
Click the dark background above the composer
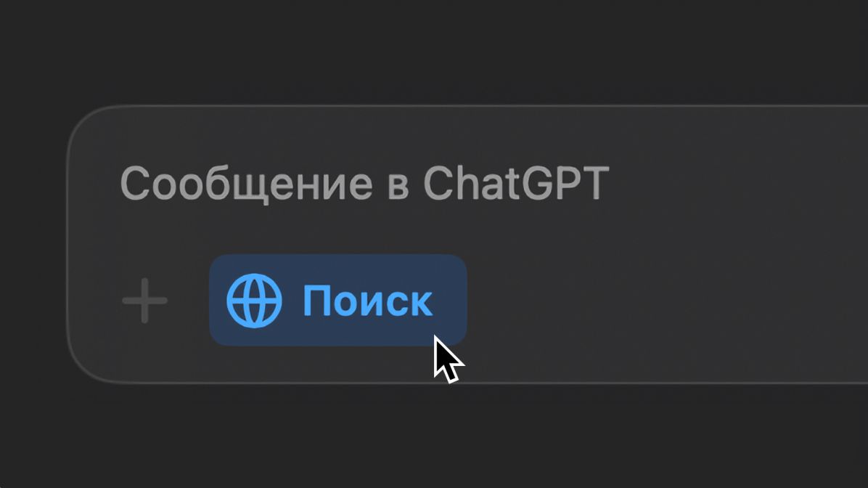coord(434,50)
